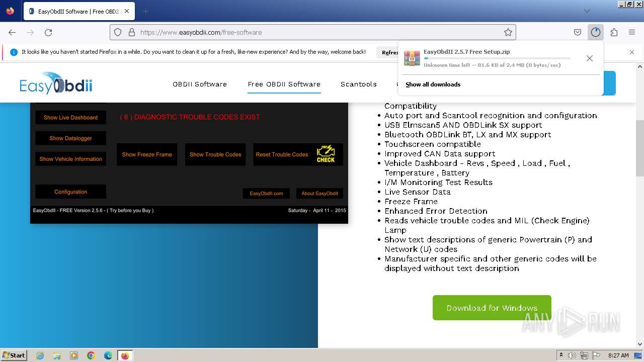The image size is (644, 362).
Task: Select the EasyObdII Software browser tab
Action: (x=79, y=11)
